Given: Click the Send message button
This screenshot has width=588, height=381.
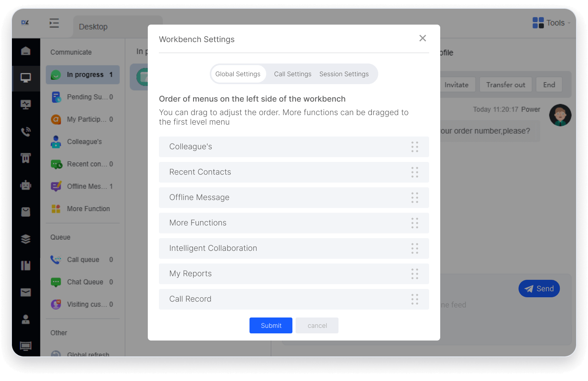Looking at the screenshot, I should (539, 289).
